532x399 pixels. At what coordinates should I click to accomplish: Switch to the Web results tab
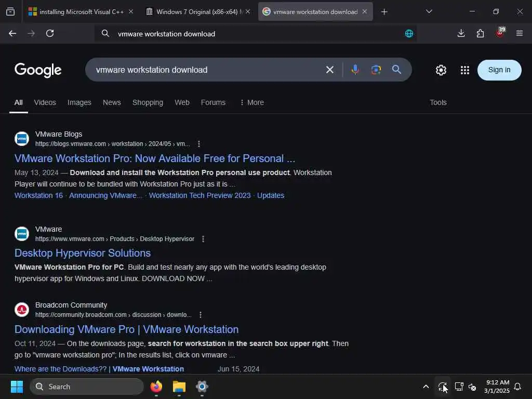182,102
